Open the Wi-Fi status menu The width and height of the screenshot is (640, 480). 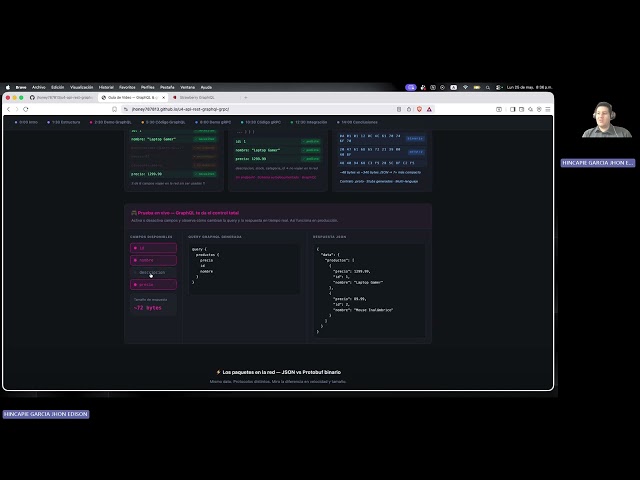(x=465, y=87)
